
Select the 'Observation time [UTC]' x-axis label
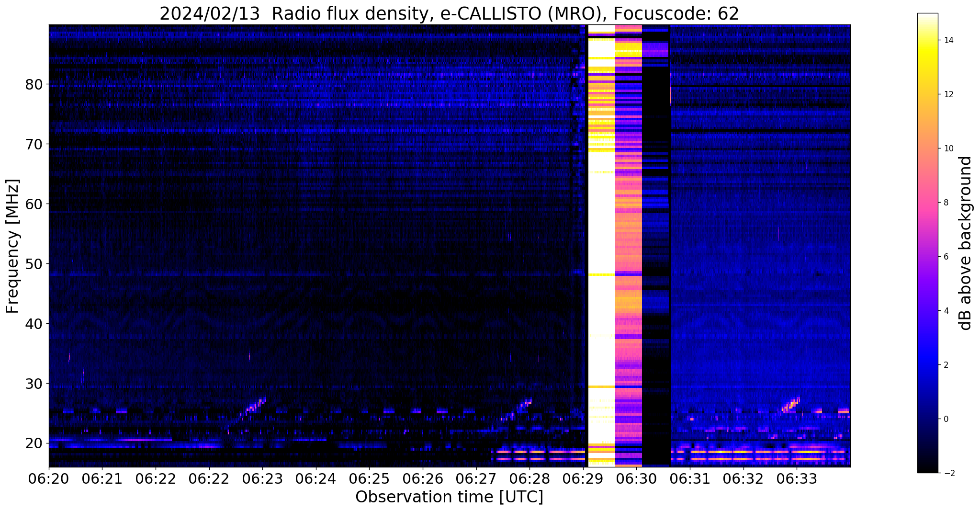coord(449,497)
